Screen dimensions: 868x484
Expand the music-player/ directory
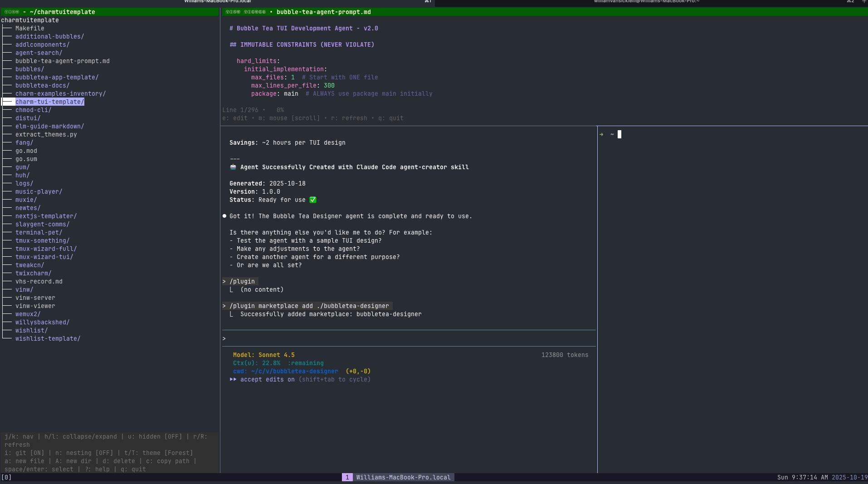tap(39, 191)
